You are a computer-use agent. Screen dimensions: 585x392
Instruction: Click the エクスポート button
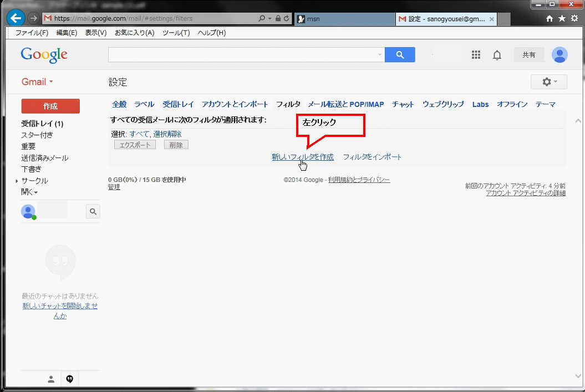coord(135,144)
